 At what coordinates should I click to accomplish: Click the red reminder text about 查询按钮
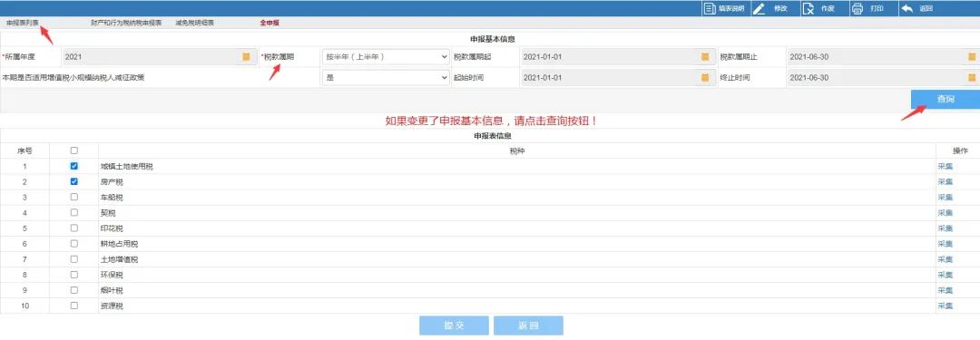pyautogui.click(x=491, y=121)
